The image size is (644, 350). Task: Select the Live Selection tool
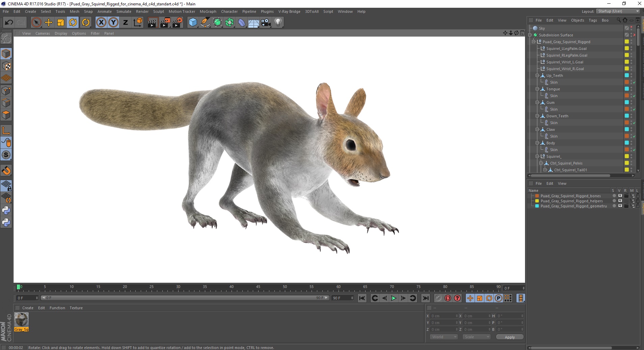(36, 22)
